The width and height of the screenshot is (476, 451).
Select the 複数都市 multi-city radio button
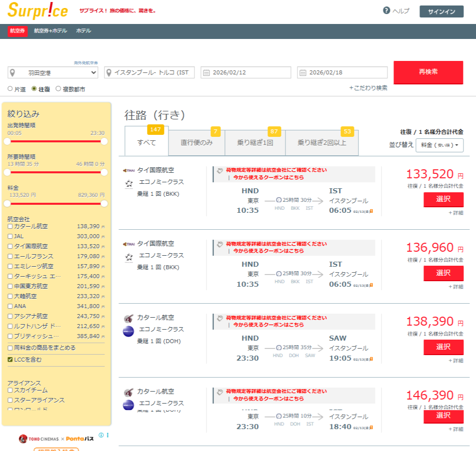[58, 88]
